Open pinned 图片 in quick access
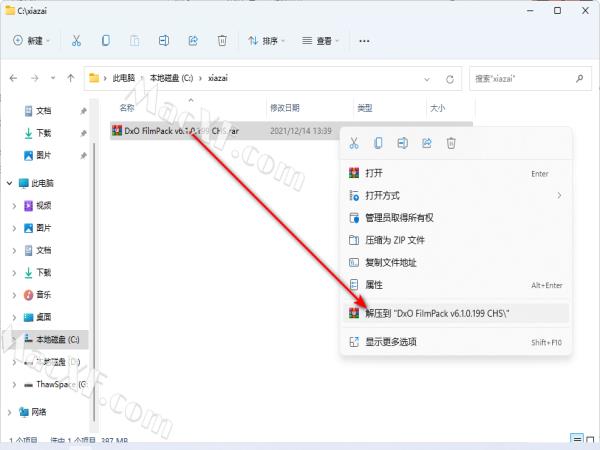Image resolution: width=600 pixels, height=450 pixels. [44, 155]
